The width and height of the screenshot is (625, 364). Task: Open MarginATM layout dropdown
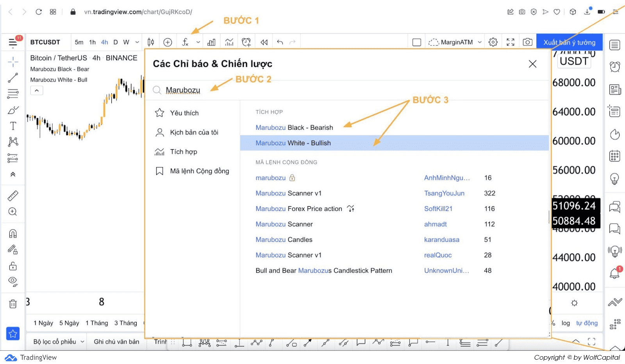coord(455,42)
